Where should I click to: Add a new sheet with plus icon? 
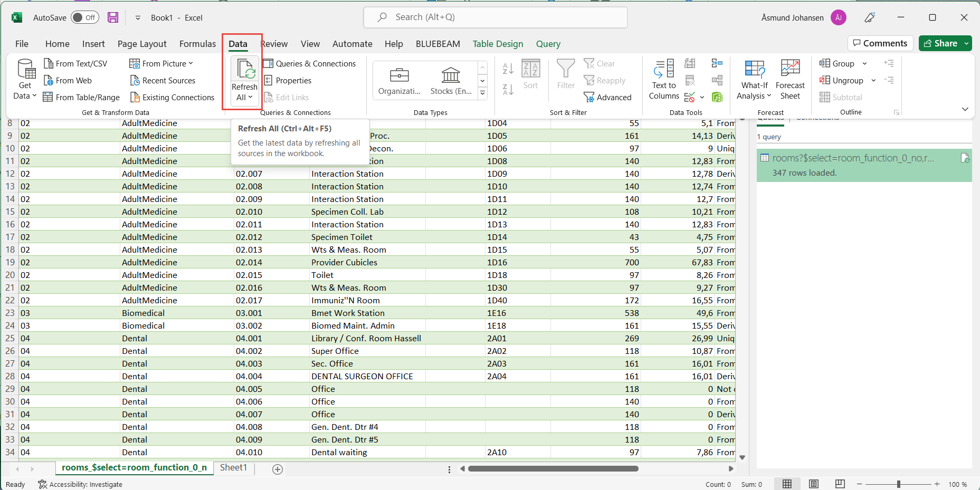click(278, 469)
